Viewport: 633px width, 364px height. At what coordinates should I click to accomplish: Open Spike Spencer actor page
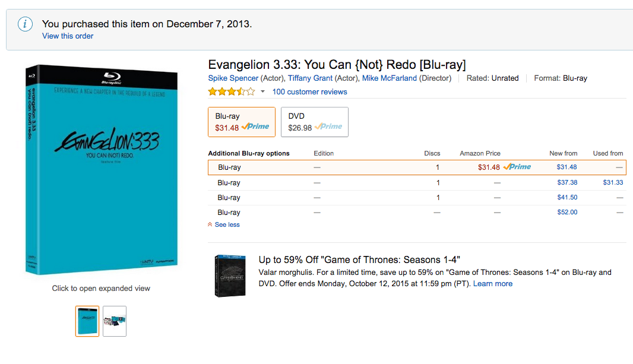233,78
